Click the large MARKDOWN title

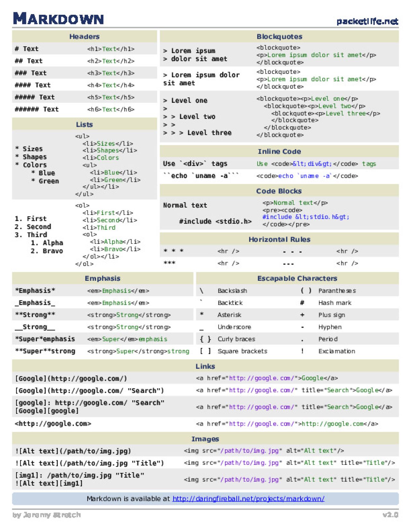point(58,19)
